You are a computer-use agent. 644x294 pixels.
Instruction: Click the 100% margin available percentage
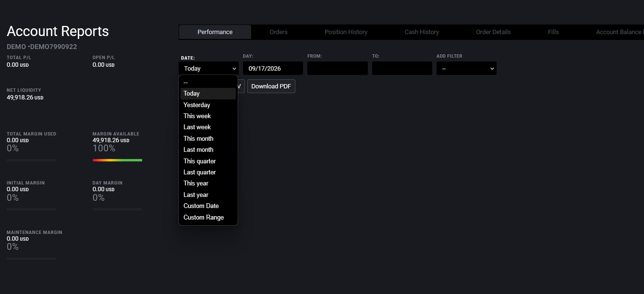coord(104,148)
